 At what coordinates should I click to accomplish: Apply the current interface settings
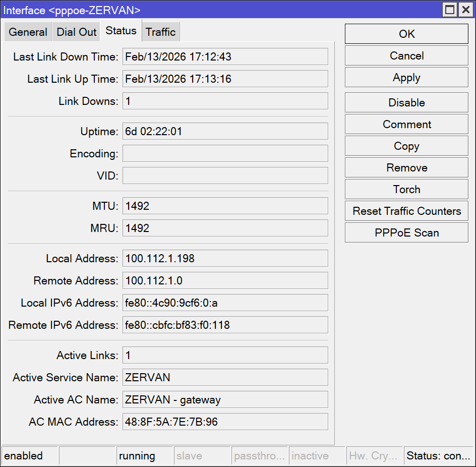point(406,77)
